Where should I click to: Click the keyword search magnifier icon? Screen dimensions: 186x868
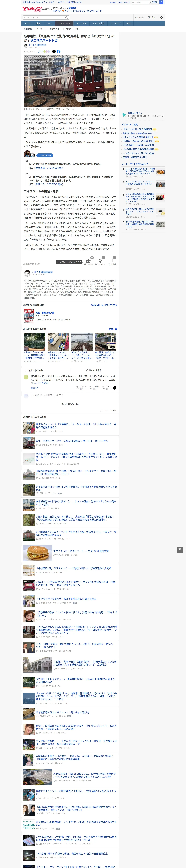click(66, 18)
